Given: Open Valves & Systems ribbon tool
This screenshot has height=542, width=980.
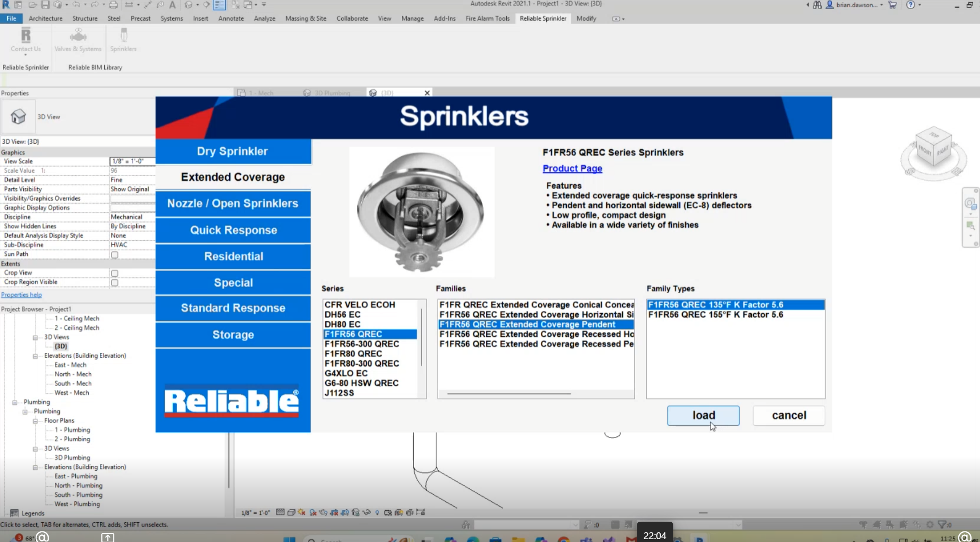Looking at the screenshot, I should [78, 40].
